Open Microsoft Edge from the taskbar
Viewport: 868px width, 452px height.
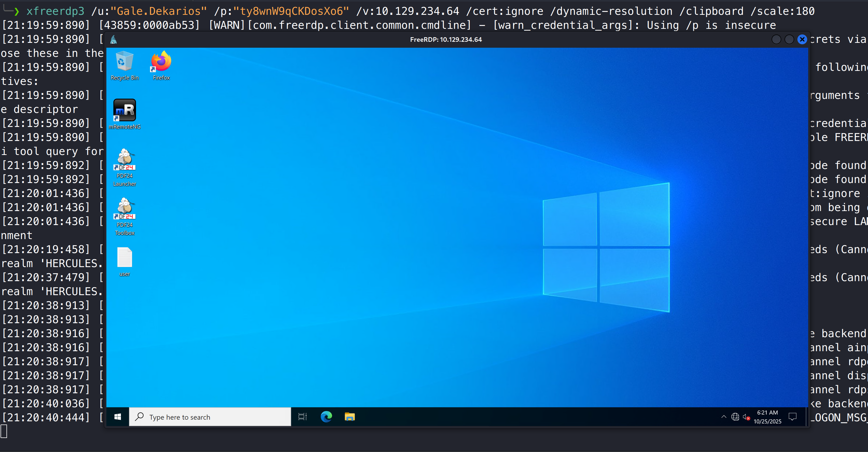click(x=326, y=417)
